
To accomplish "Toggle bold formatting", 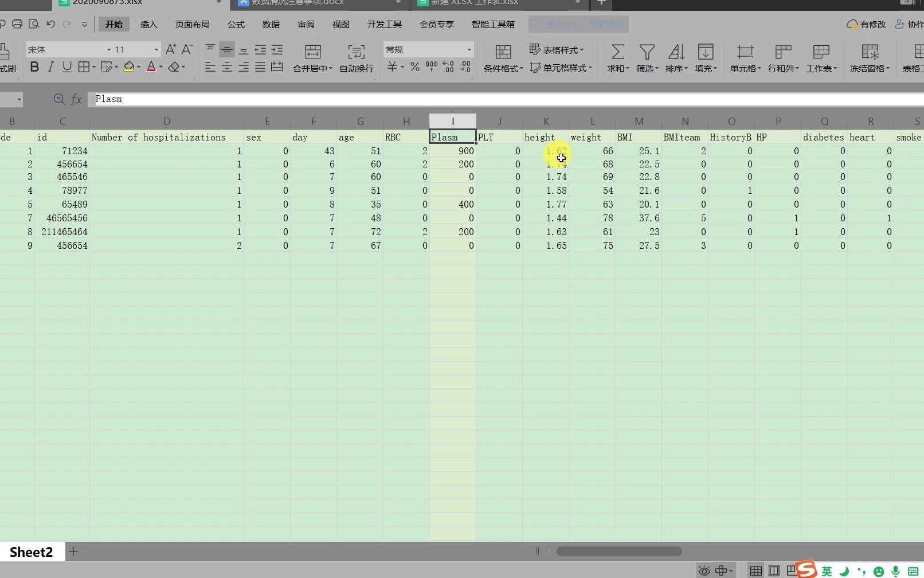I will (x=34, y=67).
